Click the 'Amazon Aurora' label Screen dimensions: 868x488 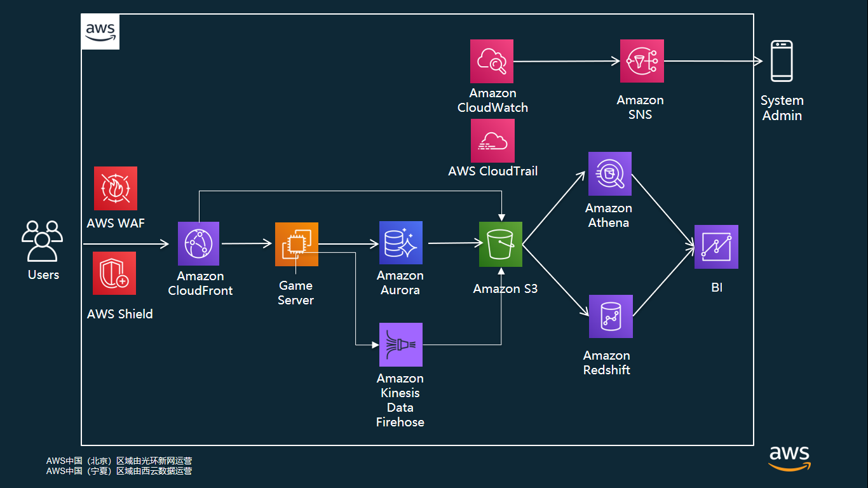(400, 283)
